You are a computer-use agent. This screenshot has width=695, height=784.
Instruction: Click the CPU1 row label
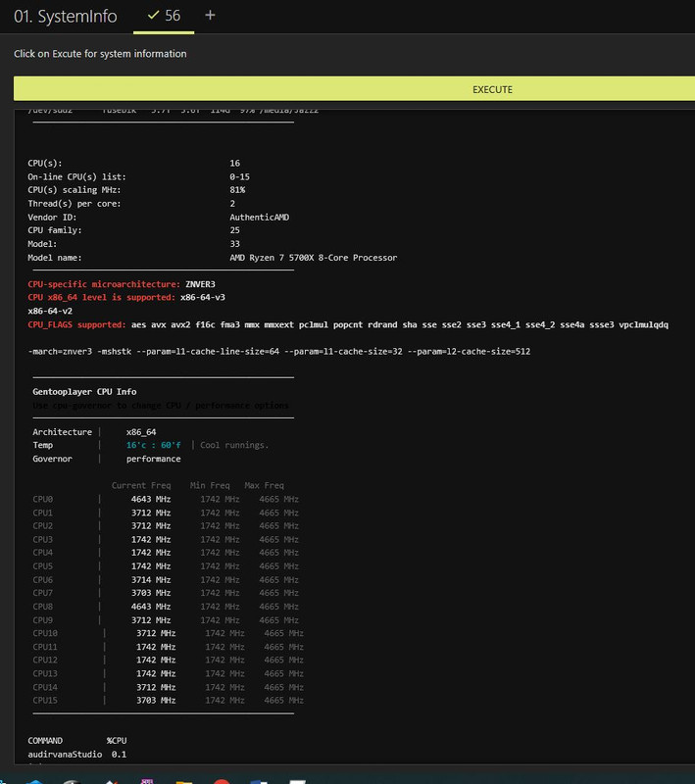pos(42,513)
